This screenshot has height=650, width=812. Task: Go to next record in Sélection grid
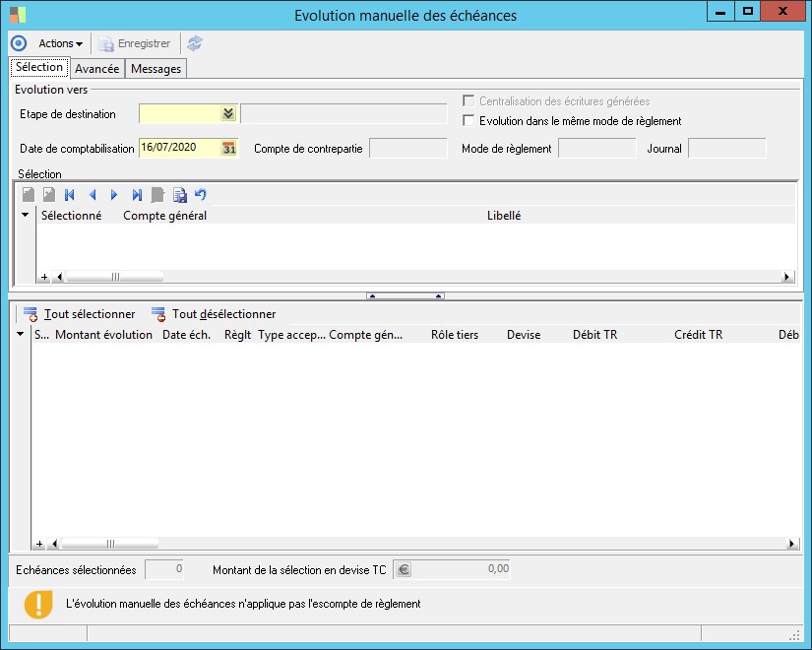click(114, 195)
